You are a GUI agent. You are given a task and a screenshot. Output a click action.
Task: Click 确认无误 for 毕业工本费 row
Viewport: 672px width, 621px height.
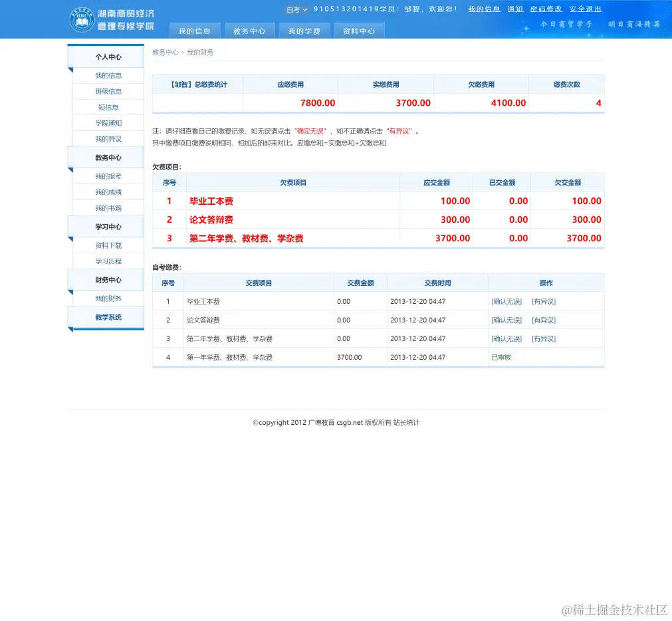[x=506, y=301]
